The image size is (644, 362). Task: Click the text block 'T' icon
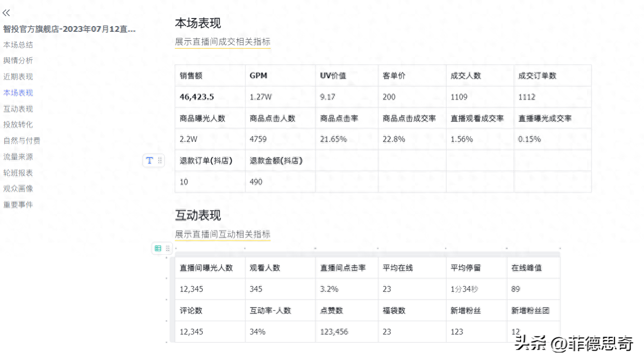click(x=150, y=160)
